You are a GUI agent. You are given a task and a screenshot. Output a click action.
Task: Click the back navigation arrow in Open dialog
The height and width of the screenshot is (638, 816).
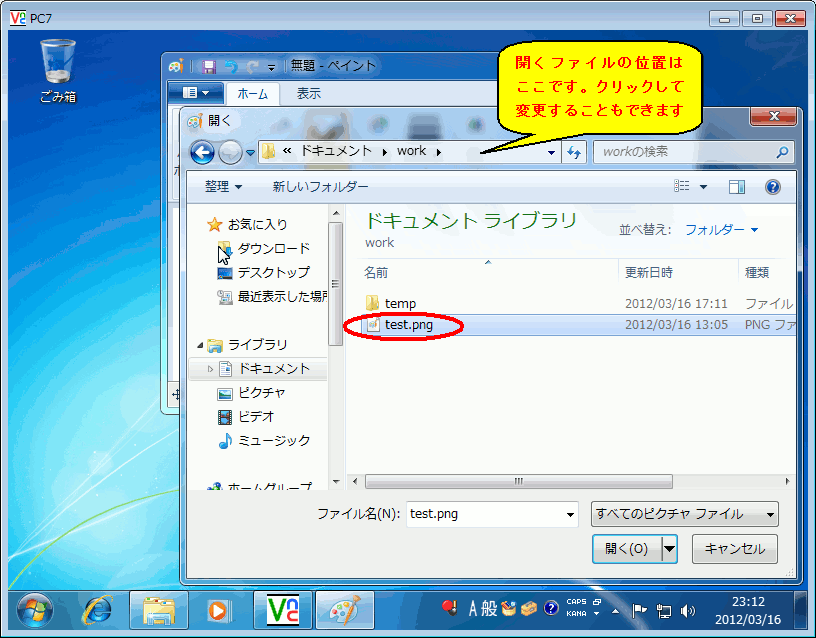[202, 152]
